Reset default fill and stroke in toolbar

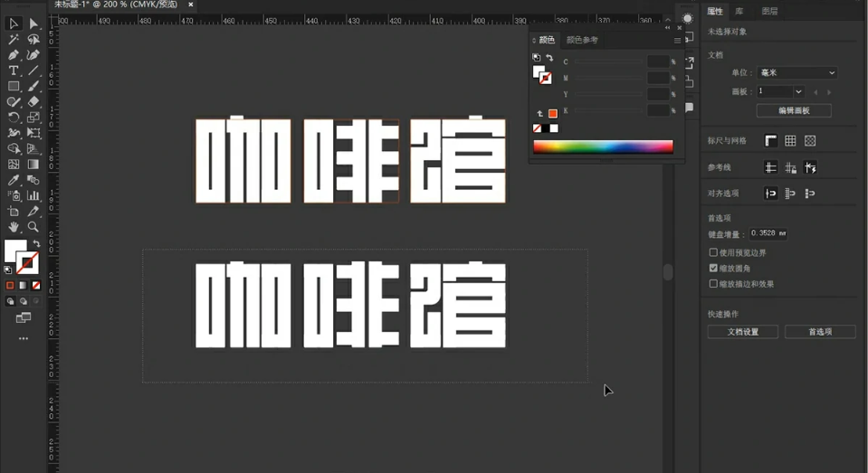[8, 270]
